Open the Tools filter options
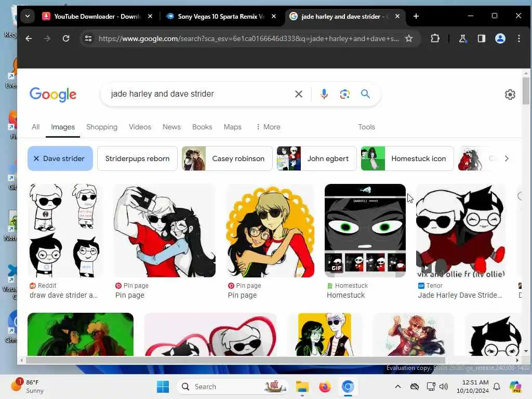 pyautogui.click(x=366, y=127)
